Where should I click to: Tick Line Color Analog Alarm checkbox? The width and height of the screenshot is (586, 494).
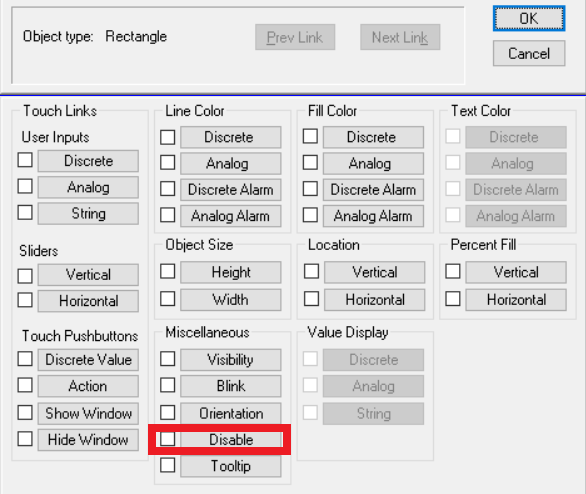pos(167,215)
